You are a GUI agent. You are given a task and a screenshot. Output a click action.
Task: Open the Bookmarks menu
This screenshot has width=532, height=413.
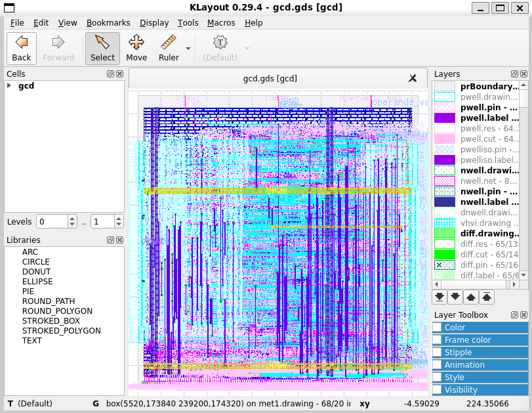click(x=108, y=23)
